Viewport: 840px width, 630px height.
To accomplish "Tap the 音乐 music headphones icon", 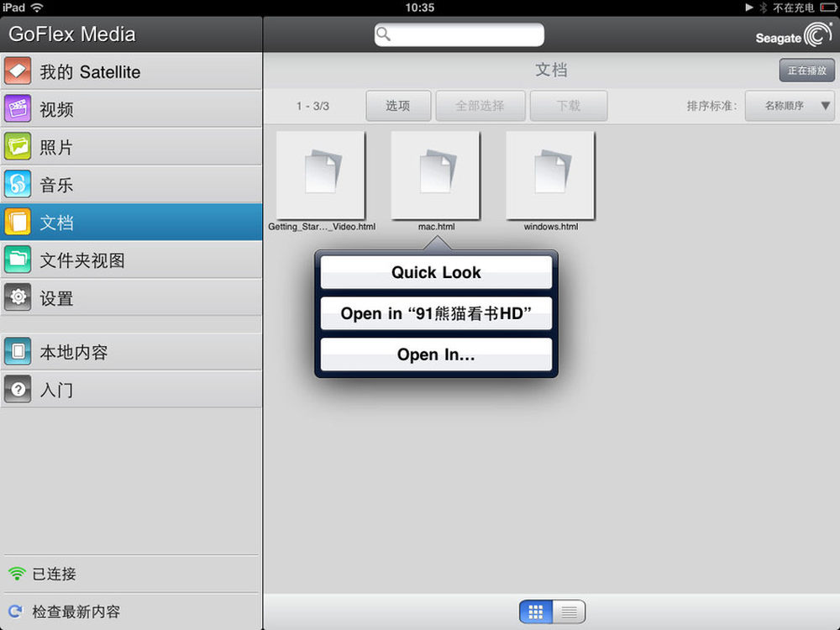I will point(18,185).
